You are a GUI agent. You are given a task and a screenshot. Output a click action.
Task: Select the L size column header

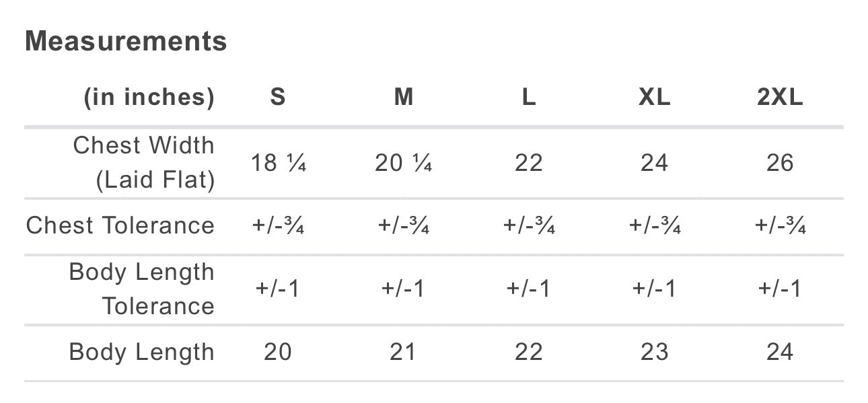[x=529, y=98]
